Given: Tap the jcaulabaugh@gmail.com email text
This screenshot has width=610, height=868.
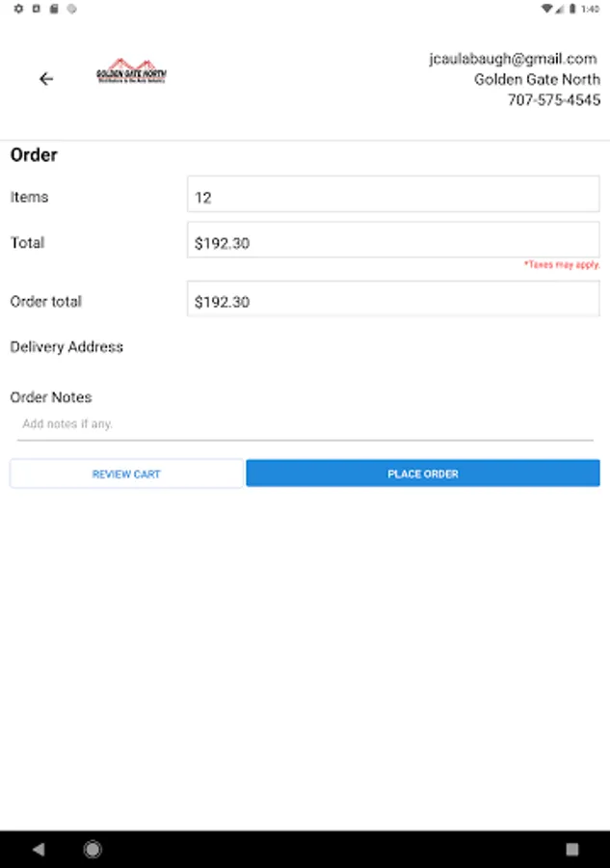Looking at the screenshot, I should point(513,59).
